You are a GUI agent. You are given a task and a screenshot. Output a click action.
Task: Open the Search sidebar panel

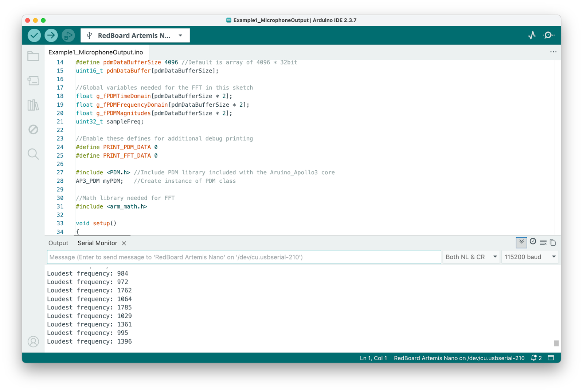[33, 154]
